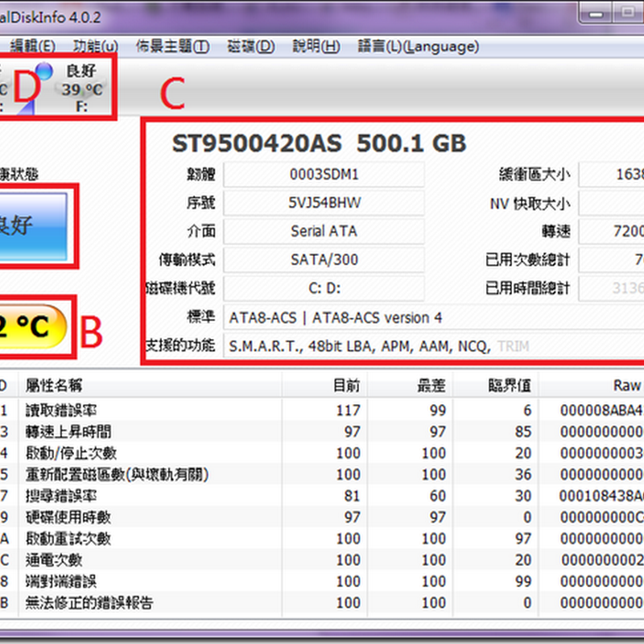Select the 硬碟使用時數 attribute row
Viewport: 644px width, 644px height.
click(322, 517)
